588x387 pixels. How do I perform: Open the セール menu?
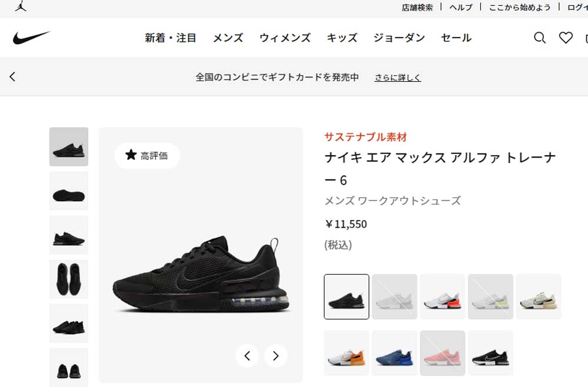[456, 38]
